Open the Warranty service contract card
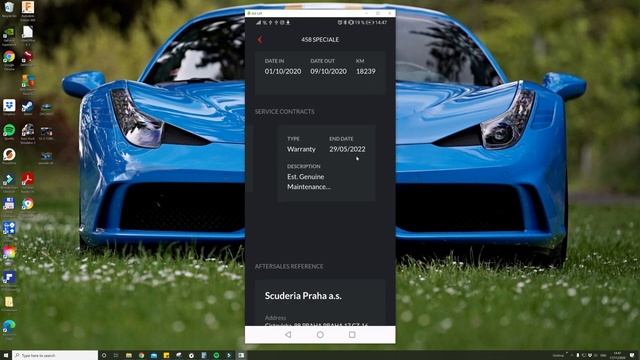This screenshot has height=360, width=640. [326, 163]
